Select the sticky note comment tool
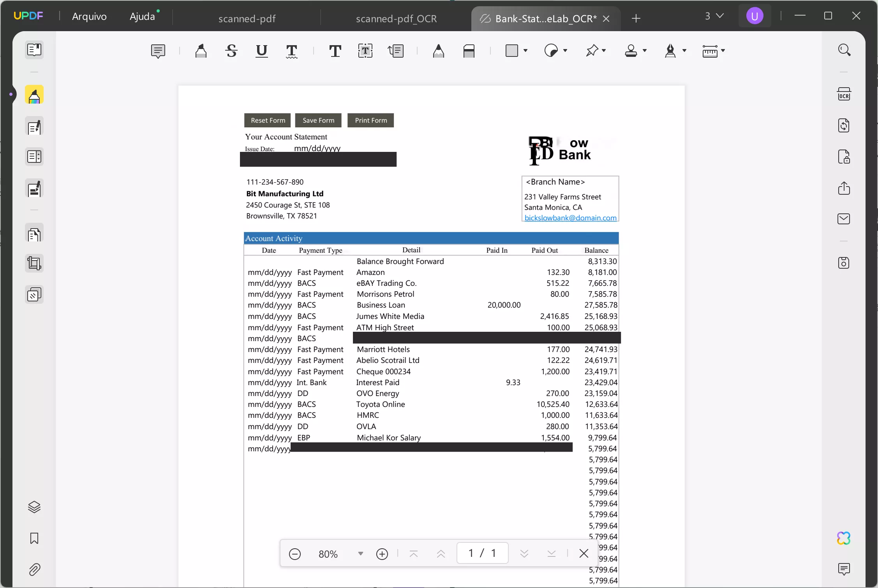This screenshot has height=588, width=878. [158, 51]
